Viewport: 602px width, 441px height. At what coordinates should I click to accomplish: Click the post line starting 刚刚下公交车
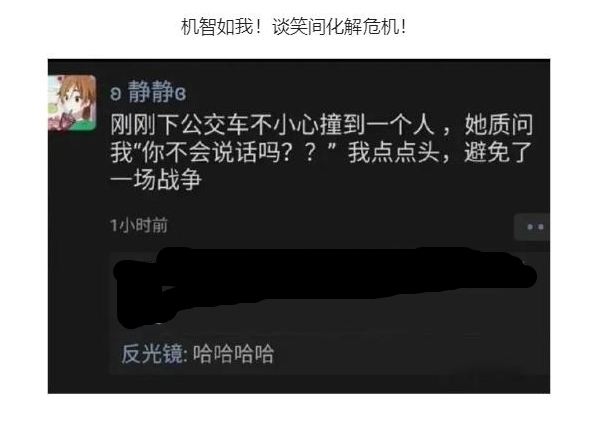pyautogui.click(x=322, y=124)
